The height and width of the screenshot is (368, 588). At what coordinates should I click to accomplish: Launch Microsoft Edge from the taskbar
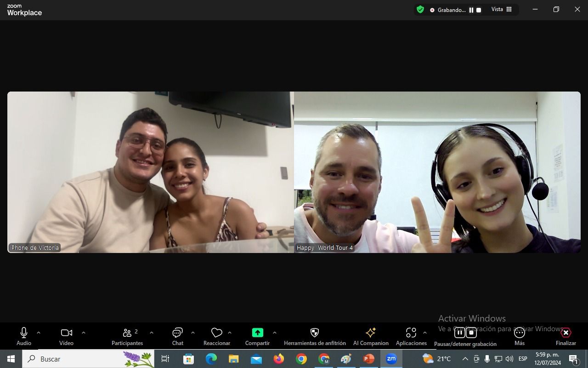point(211,359)
